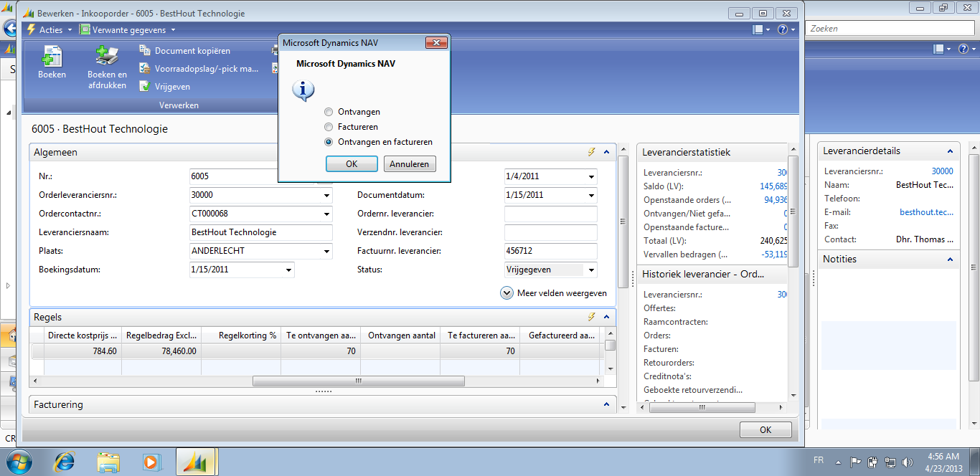Click the besthout e-mail link
980x476 pixels.
click(927, 212)
